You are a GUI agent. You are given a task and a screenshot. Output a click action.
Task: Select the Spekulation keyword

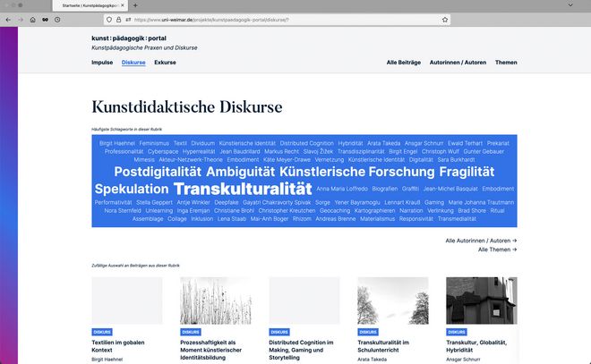pos(132,189)
